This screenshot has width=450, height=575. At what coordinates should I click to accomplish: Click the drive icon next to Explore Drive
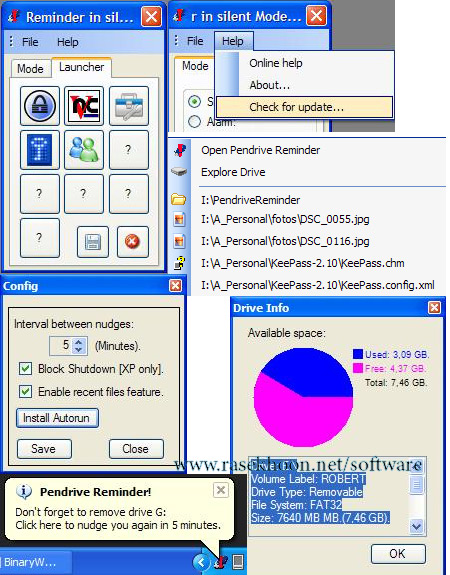pos(179,171)
